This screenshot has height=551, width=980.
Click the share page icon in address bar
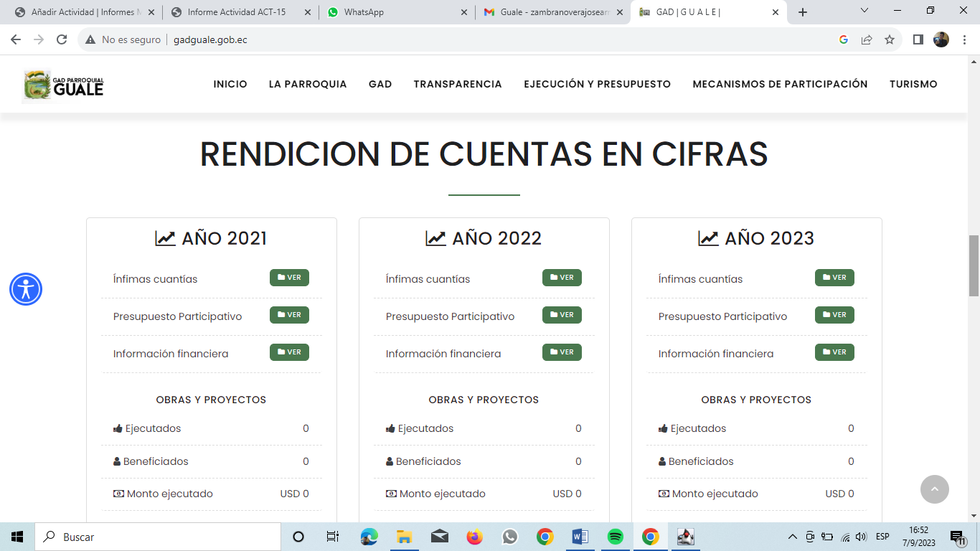coord(867,39)
